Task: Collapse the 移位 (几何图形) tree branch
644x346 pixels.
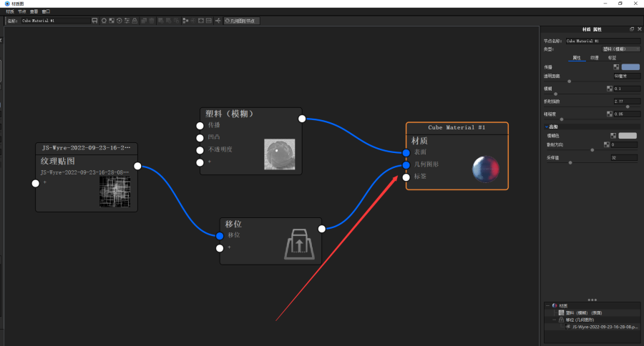Action: coord(554,320)
